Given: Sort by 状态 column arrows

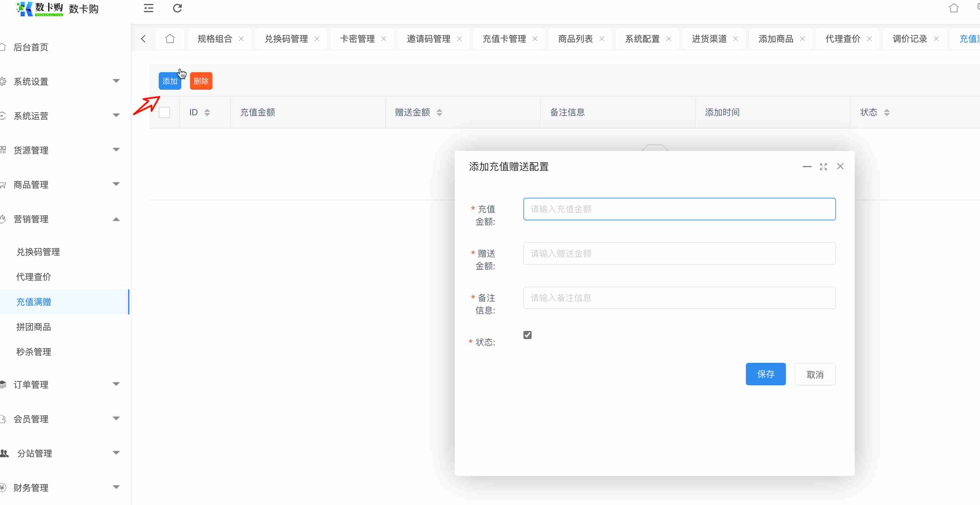Looking at the screenshot, I should [887, 112].
